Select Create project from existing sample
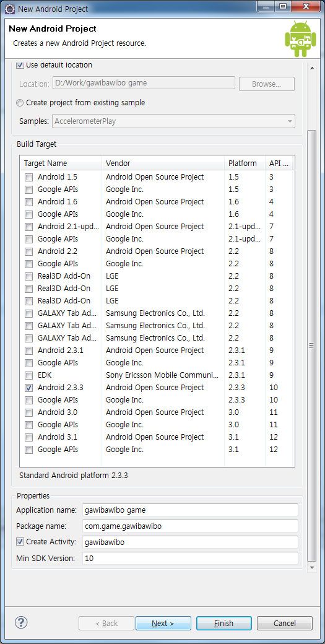This screenshot has width=325, height=644. pos(20,103)
